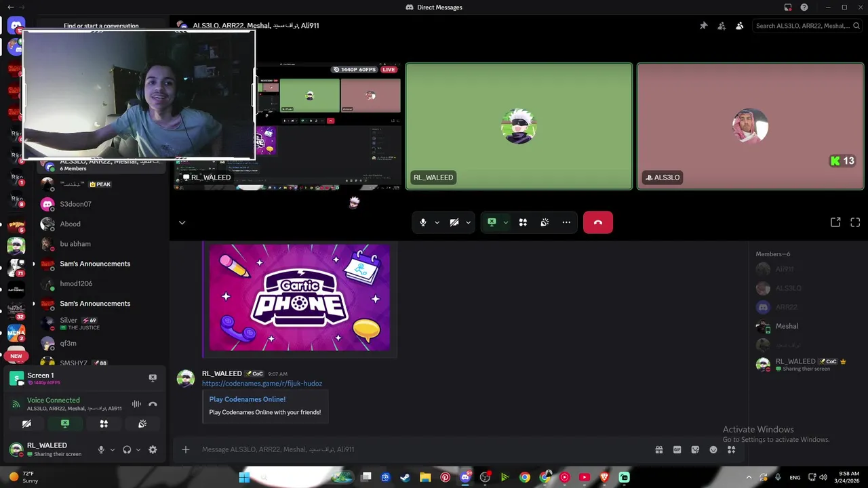Image resolution: width=868 pixels, height=488 pixels.
Task: Click the message attachment plus button
Action: coord(185,449)
